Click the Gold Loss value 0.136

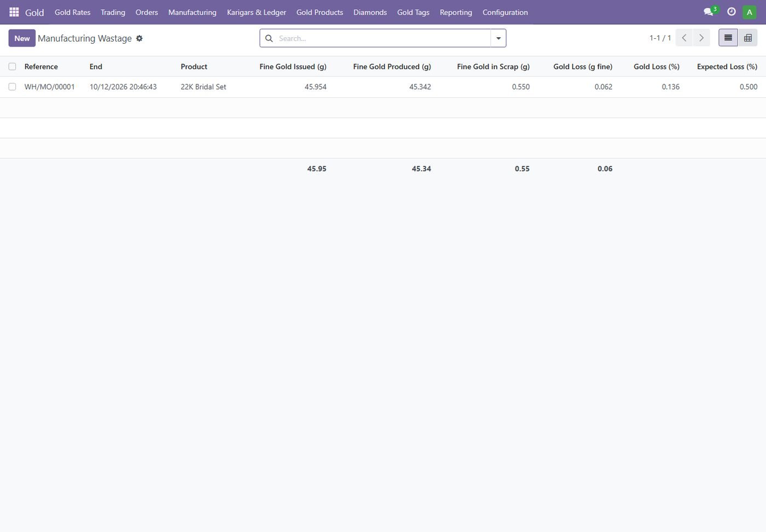(x=671, y=87)
